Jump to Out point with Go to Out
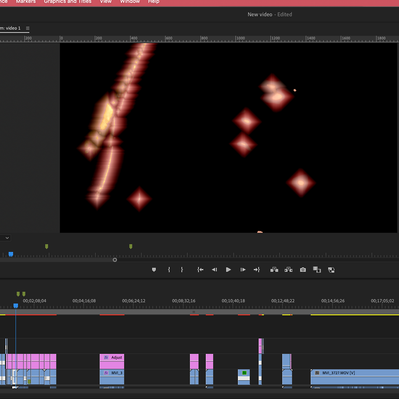 [x=257, y=270]
